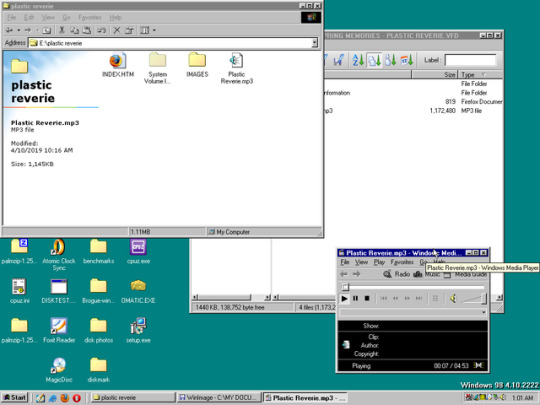Select the System Volume Information folder
This screenshot has height=405, width=540.
(157, 68)
